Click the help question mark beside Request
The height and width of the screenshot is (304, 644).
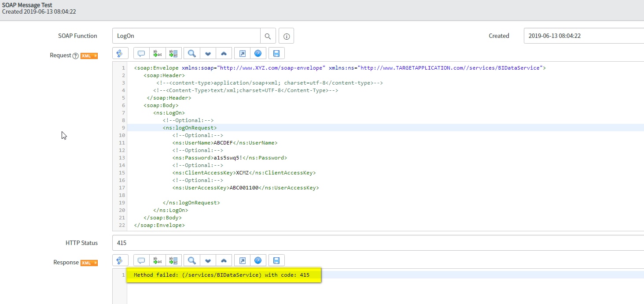pyautogui.click(x=75, y=56)
